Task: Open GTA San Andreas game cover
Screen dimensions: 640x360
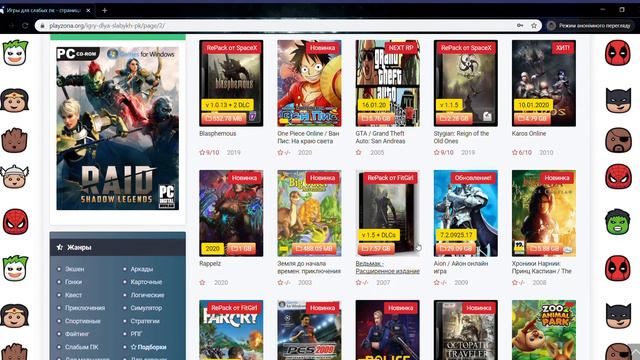Action: coord(387,83)
